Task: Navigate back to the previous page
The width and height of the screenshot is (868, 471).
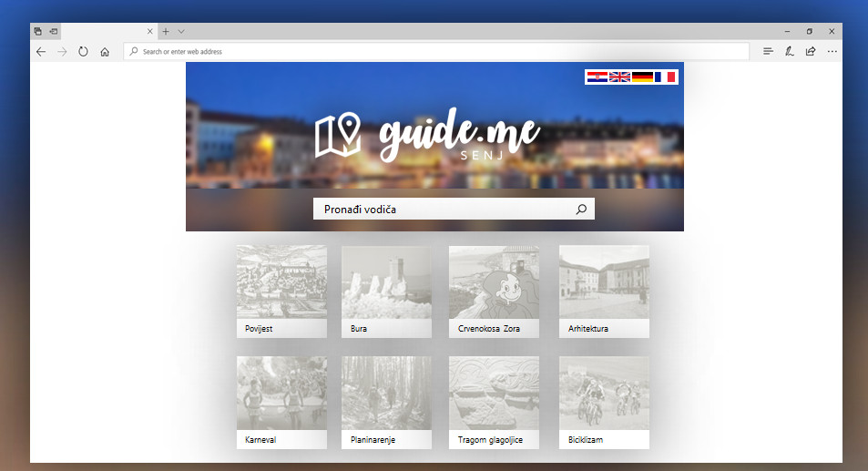Action: pyautogui.click(x=40, y=52)
